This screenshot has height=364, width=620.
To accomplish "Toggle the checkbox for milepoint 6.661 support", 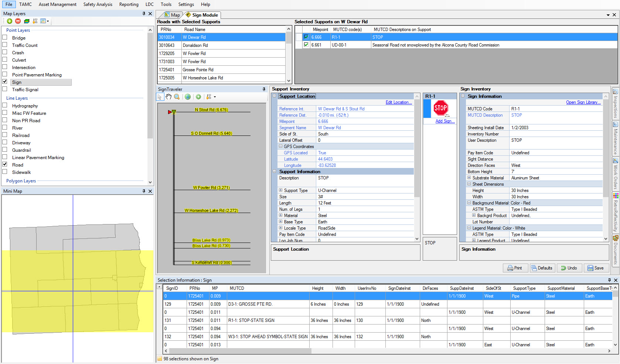I will [306, 45].
